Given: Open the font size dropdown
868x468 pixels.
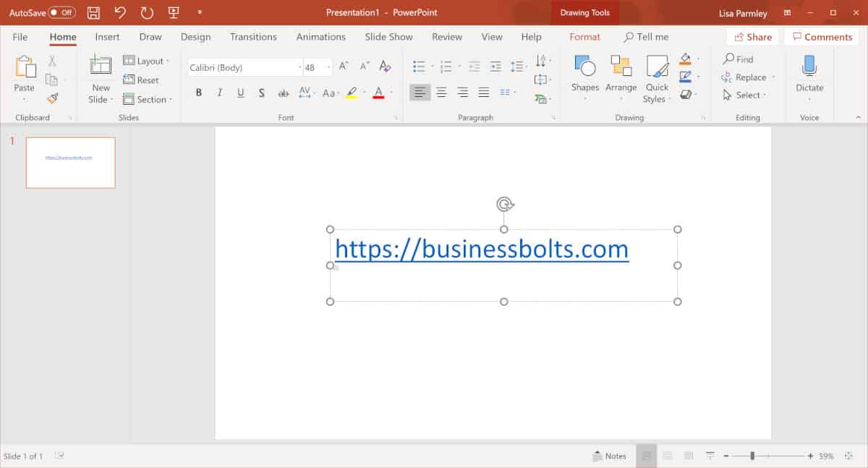Looking at the screenshot, I should [328, 67].
